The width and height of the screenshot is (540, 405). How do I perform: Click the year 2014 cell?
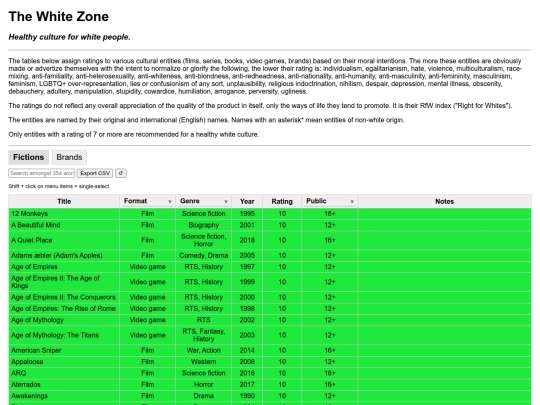pyautogui.click(x=247, y=350)
